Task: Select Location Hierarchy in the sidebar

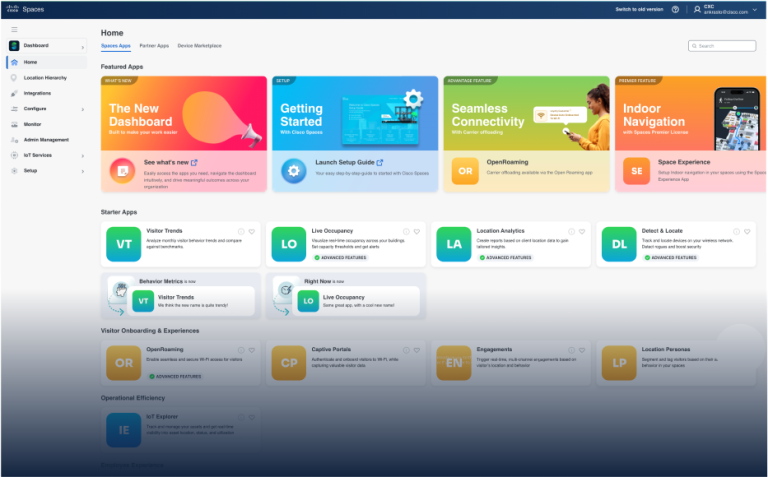Action: pos(47,78)
